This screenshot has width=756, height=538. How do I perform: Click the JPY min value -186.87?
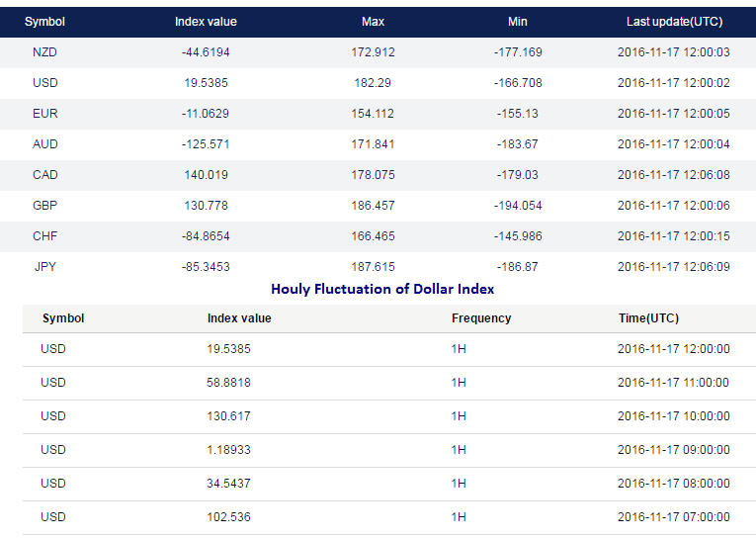518,267
